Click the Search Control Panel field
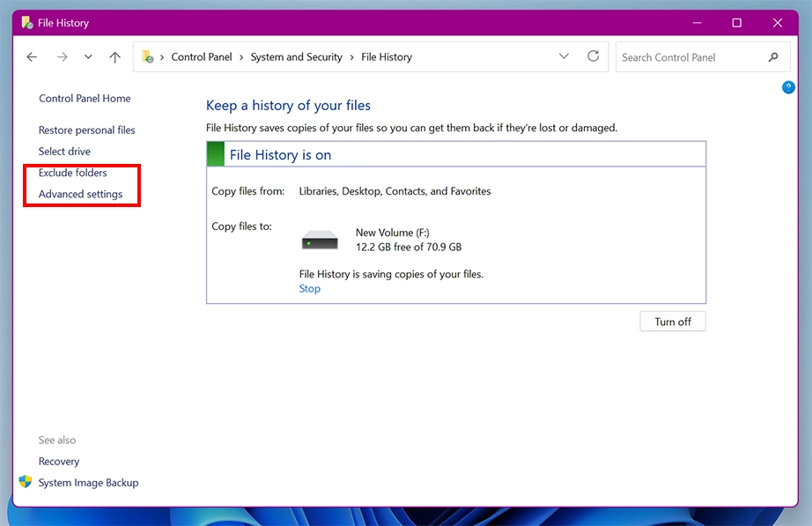The image size is (812, 526). click(703, 57)
